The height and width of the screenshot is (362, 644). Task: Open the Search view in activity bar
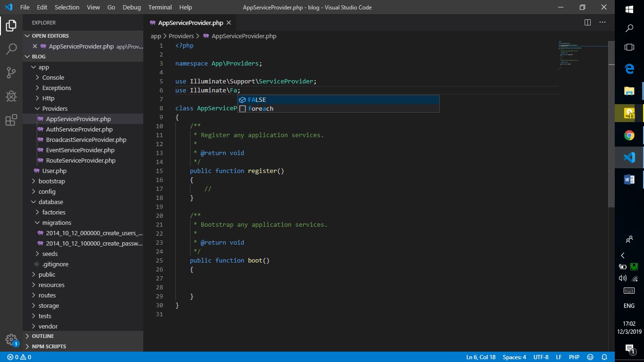coord(11,49)
